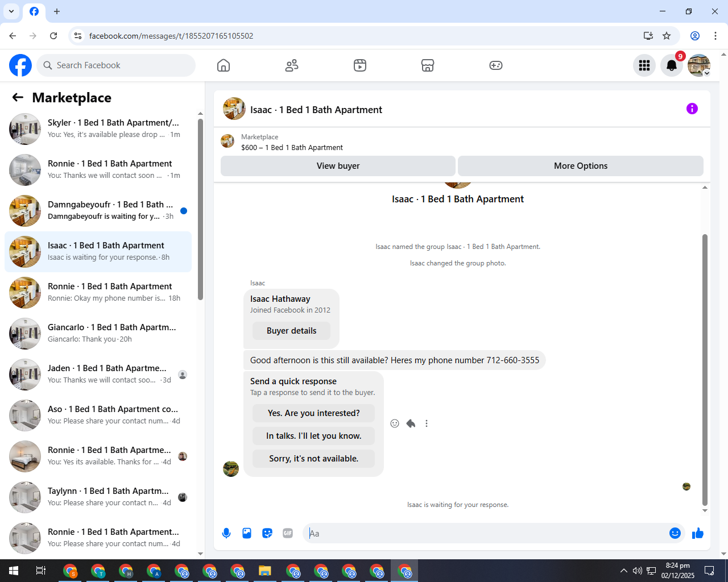Click the More Options button

(581, 166)
